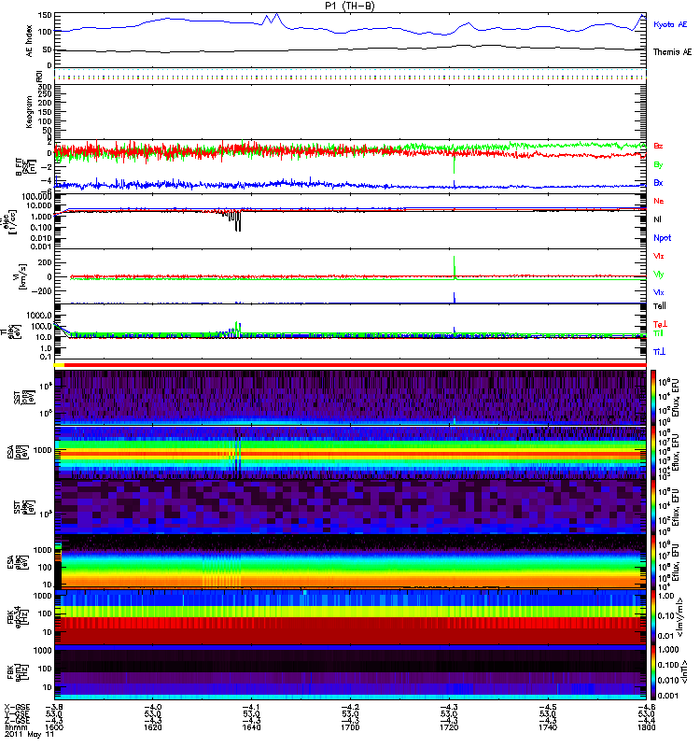Click the green Viy spike near 1720

click(455, 266)
